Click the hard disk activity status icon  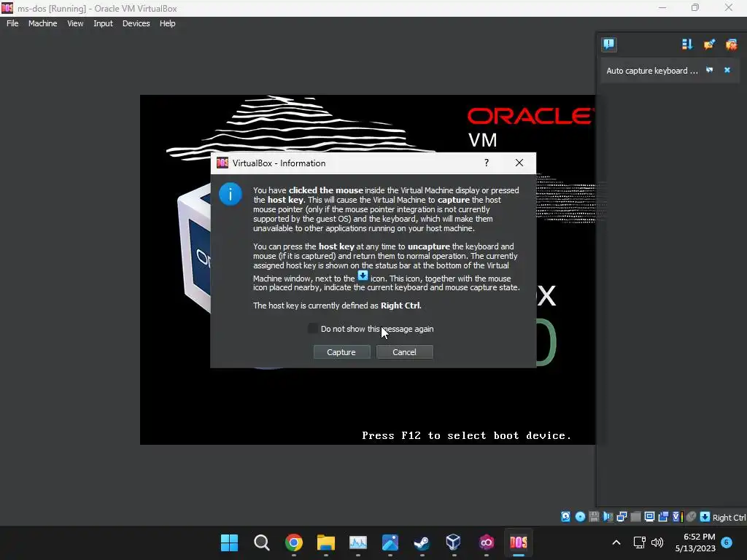[x=565, y=517]
